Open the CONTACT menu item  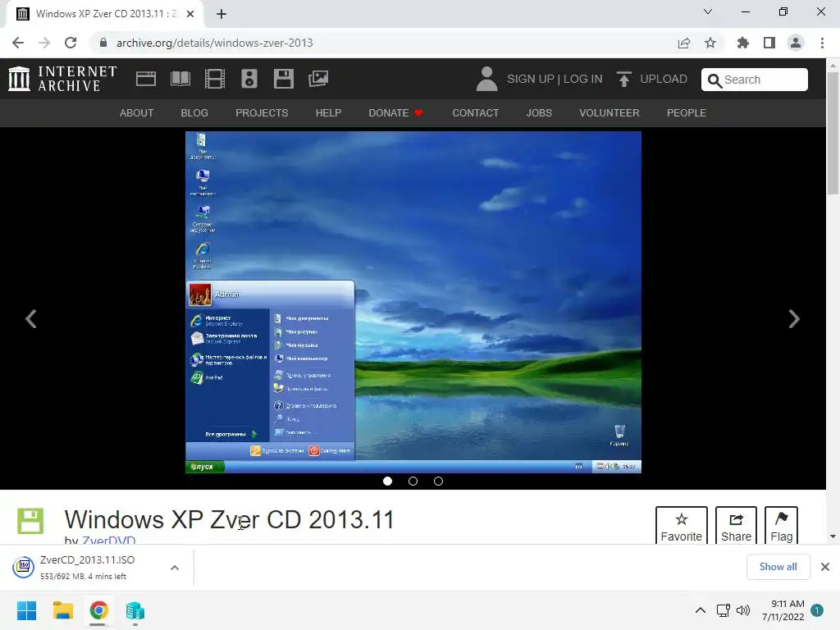pyautogui.click(x=475, y=113)
